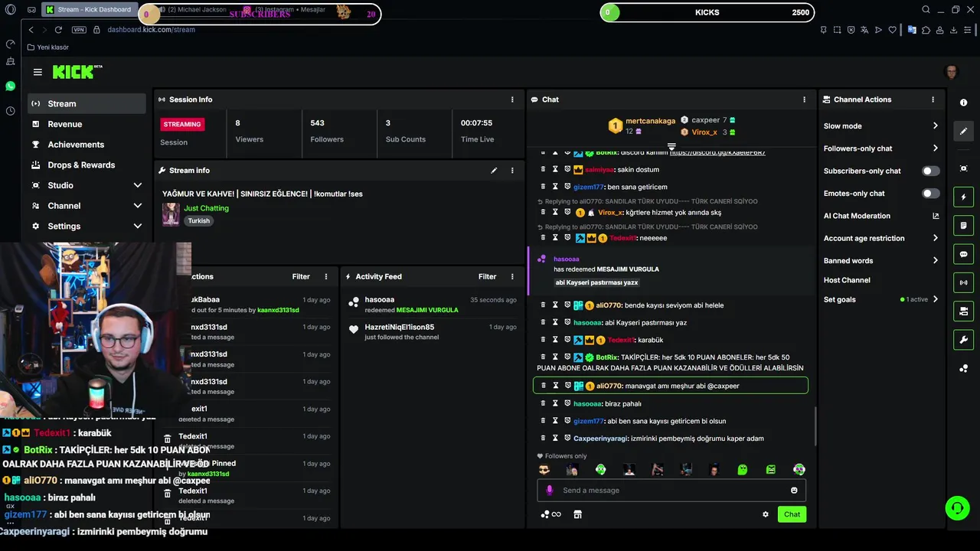Toggle Emotes-only chat switch
Viewport: 980px width, 551px height.
click(x=930, y=194)
